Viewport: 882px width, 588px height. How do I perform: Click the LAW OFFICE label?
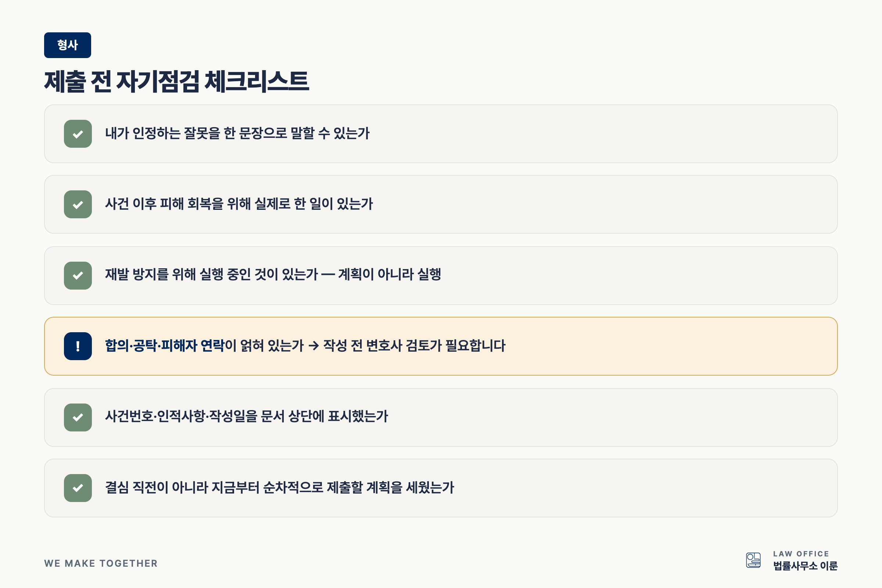point(801,553)
